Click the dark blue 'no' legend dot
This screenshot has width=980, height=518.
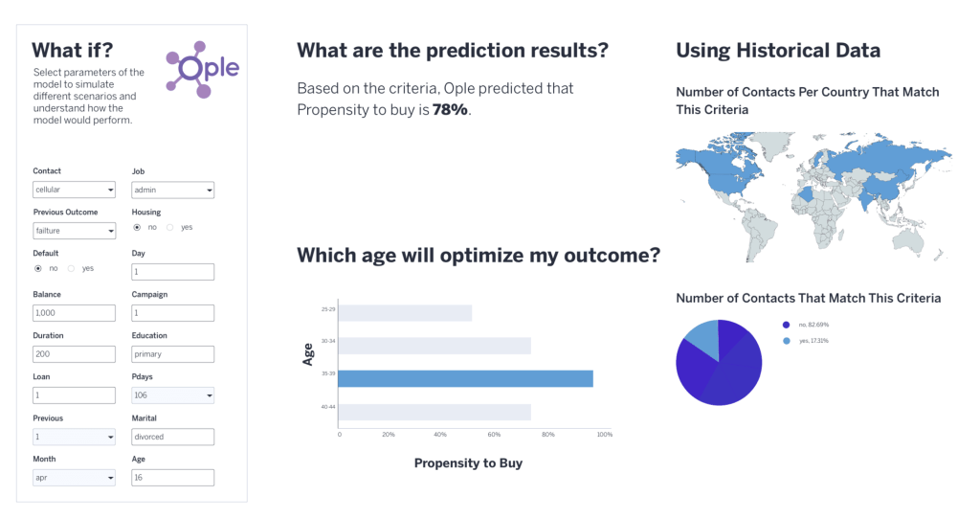[787, 325]
